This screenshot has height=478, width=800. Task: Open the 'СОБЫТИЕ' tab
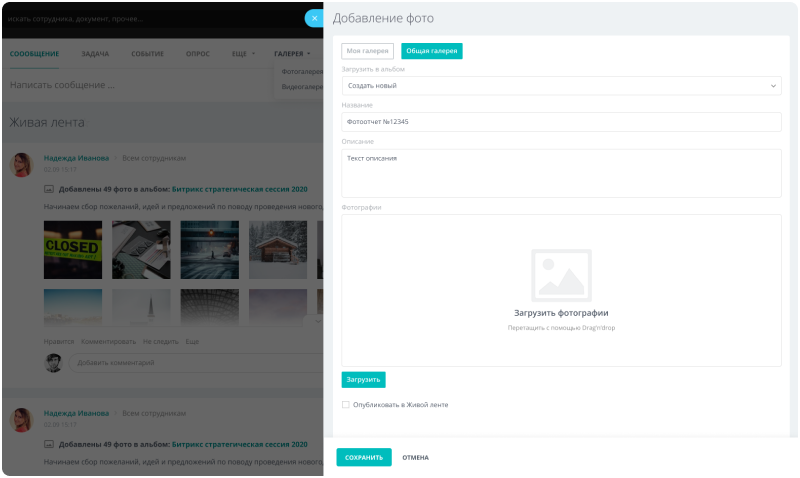pos(147,54)
